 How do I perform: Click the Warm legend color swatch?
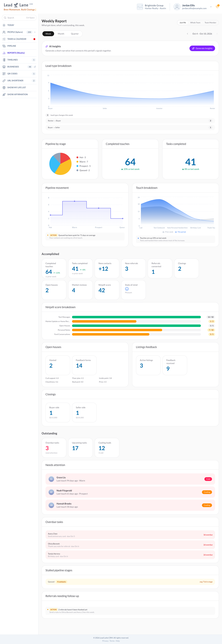pyautogui.click(x=77, y=162)
